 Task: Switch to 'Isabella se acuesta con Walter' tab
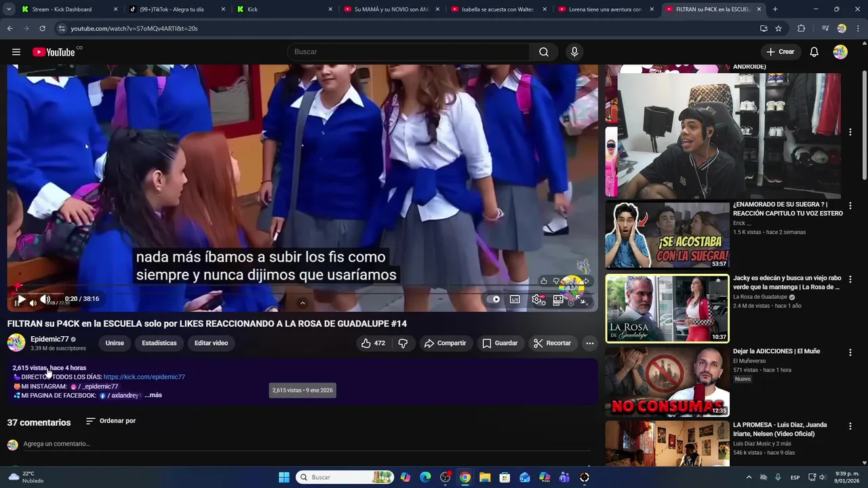[498, 9]
